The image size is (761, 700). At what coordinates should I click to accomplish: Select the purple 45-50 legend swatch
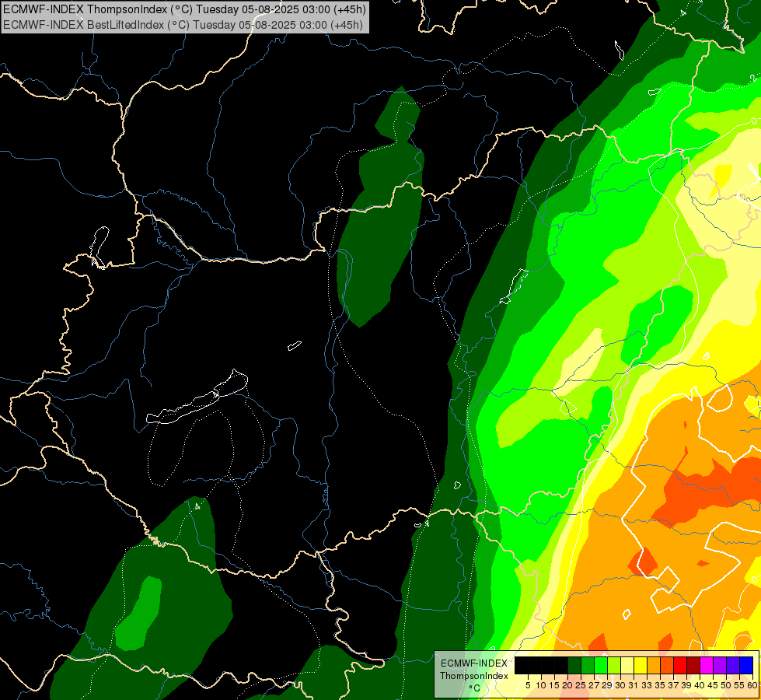[x=720, y=665]
